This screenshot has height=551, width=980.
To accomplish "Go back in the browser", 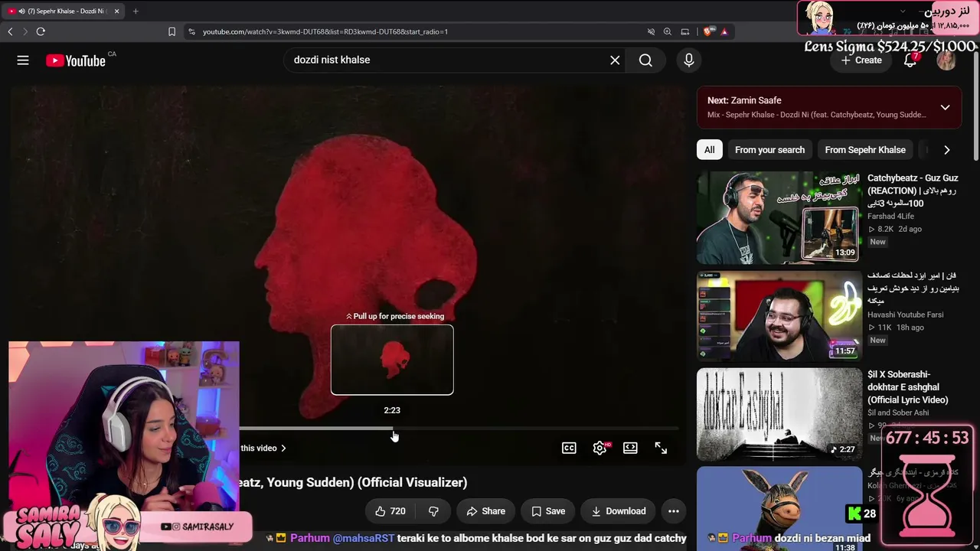I will tap(10, 31).
